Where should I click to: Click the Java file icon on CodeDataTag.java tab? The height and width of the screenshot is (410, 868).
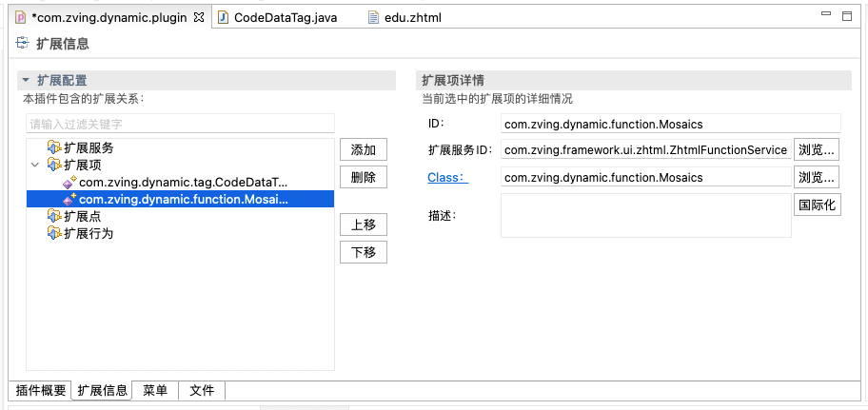click(x=223, y=17)
